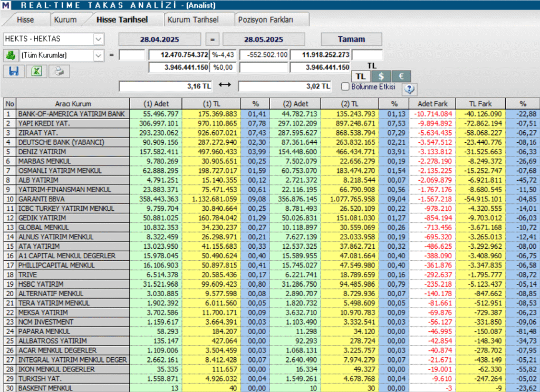Click the 3,02 TL price field
The height and width of the screenshot is (392, 540).
pos(284,86)
